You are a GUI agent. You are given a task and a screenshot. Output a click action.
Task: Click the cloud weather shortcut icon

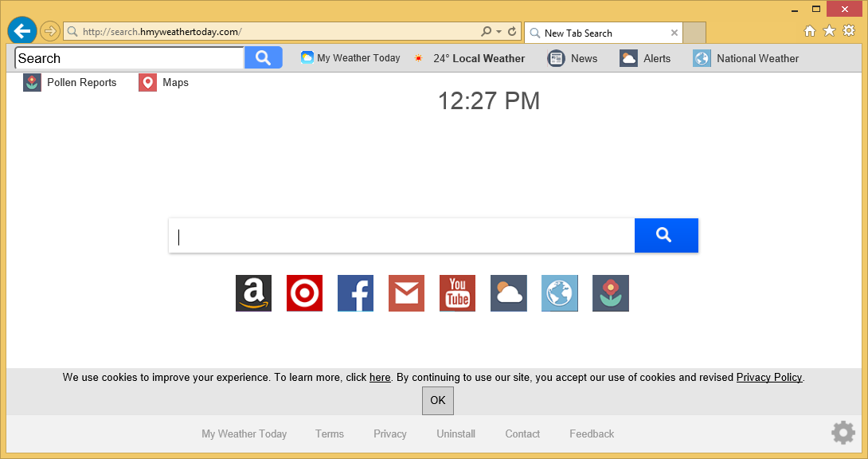point(508,293)
